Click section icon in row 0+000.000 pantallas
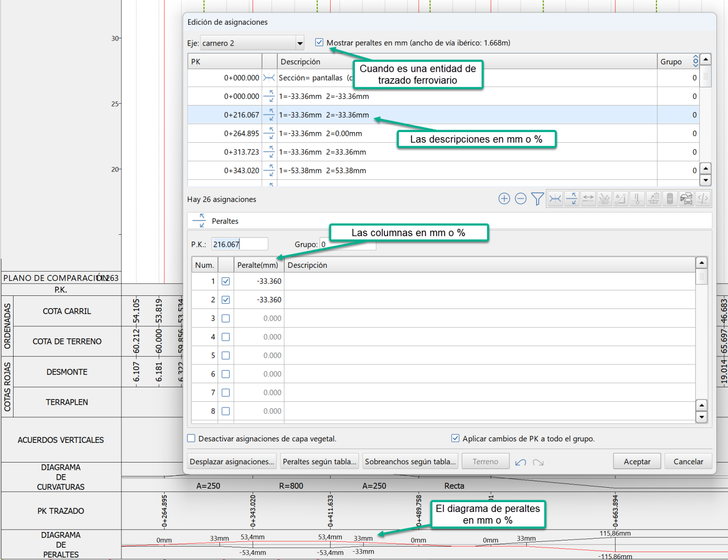 click(269, 78)
